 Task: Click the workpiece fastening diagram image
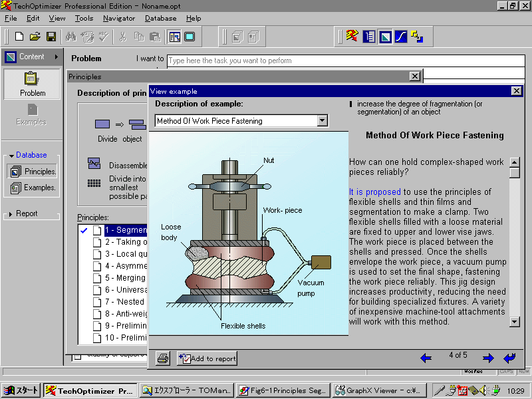tap(248, 233)
